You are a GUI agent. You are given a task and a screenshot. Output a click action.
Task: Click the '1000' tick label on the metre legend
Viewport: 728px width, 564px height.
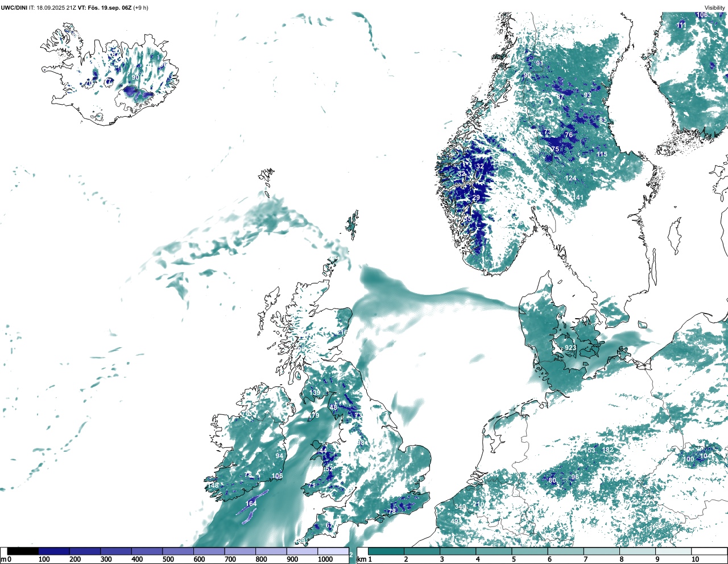click(325, 559)
